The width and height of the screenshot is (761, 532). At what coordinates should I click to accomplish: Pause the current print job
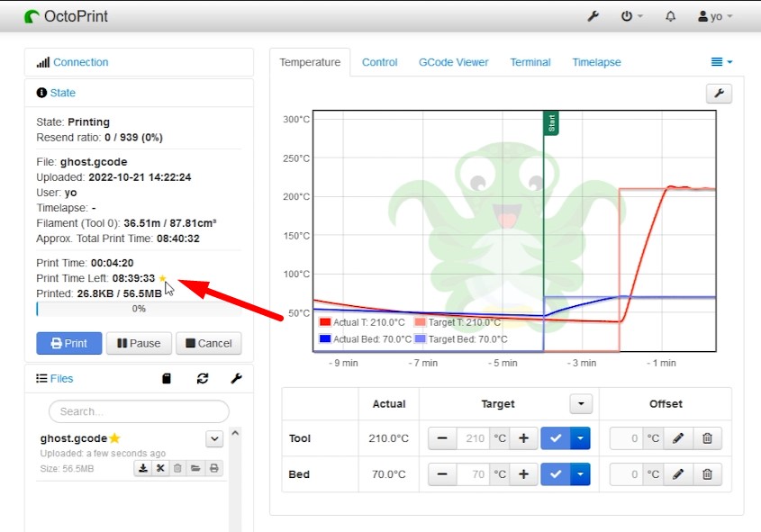139,343
